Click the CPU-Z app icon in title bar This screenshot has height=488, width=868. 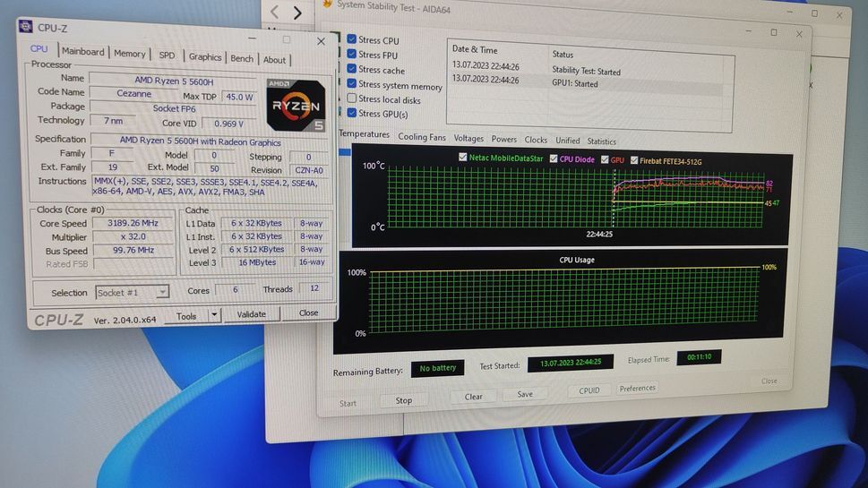coord(25,27)
